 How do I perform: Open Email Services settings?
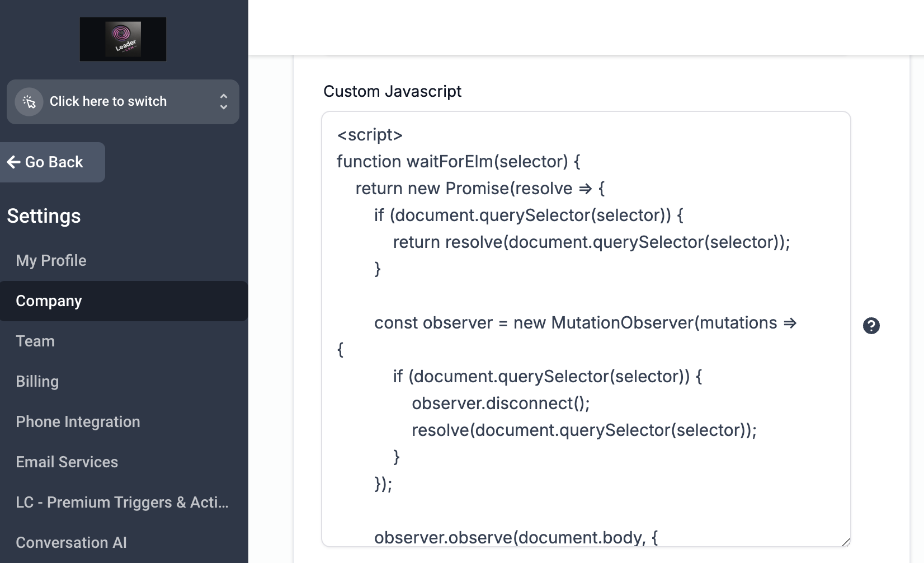[67, 462]
